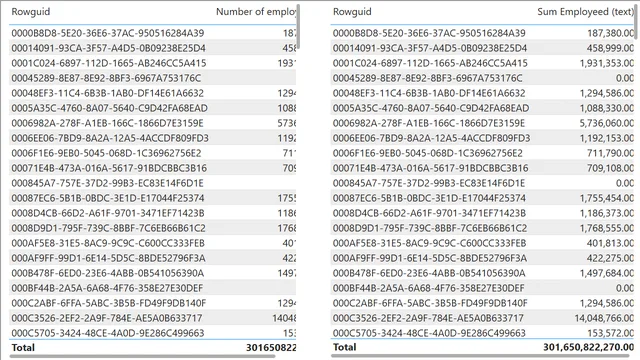This screenshot has height=360, width=640.
Task: Click left table total value 301650822
Action: pyautogui.click(x=271, y=348)
